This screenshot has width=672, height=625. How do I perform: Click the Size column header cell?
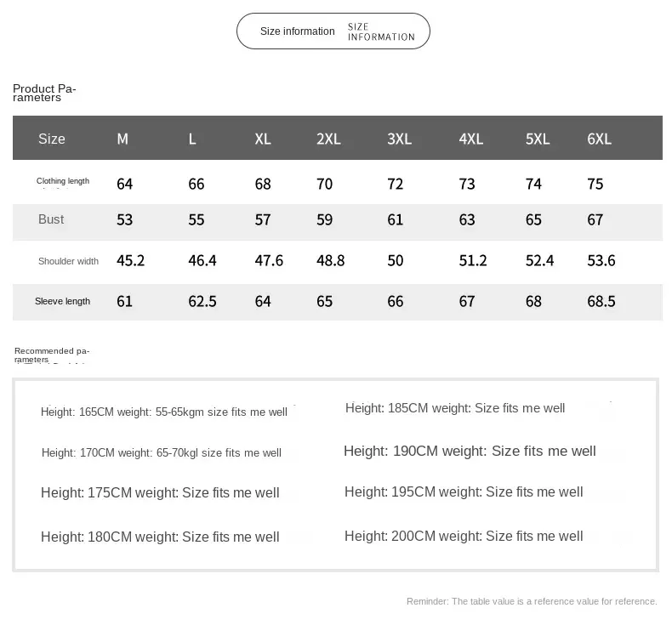point(51,139)
